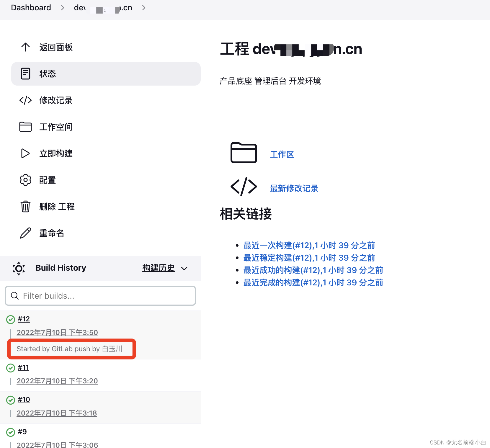Open the 返回面板 menu item
490x448 pixels.
coord(106,47)
